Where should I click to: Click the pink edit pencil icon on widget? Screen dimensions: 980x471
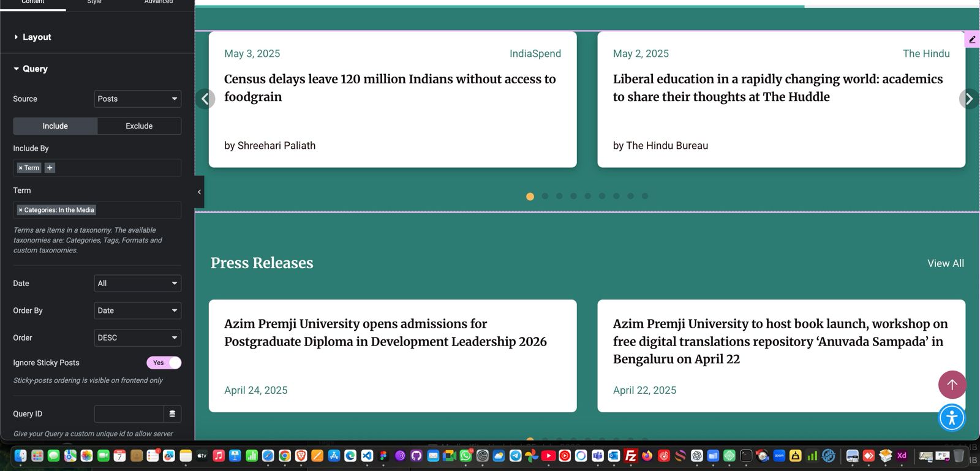click(972, 39)
